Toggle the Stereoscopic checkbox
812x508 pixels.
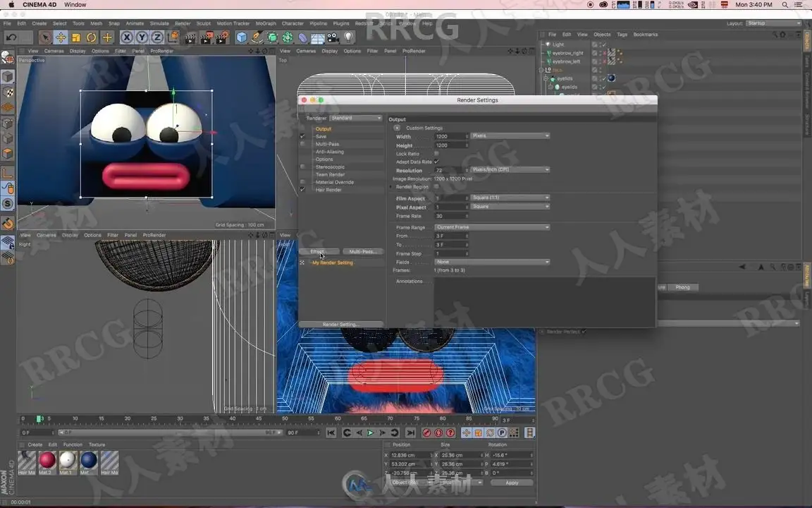302,167
